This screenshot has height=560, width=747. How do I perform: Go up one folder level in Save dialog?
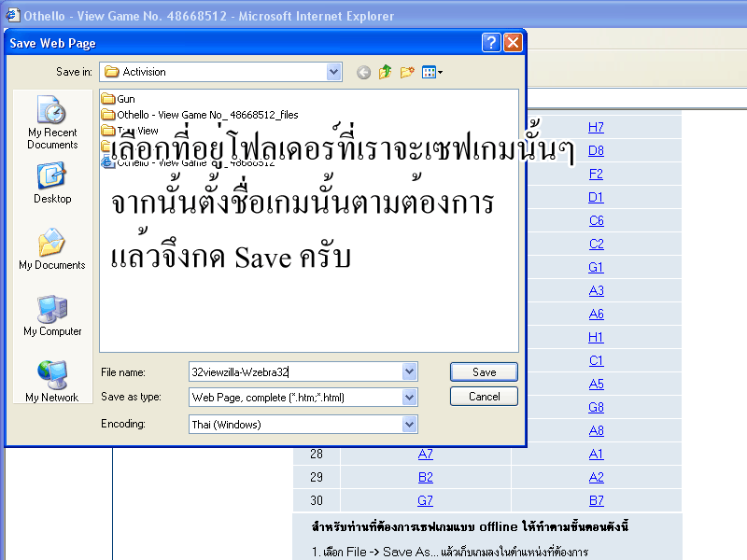coord(385,72)
